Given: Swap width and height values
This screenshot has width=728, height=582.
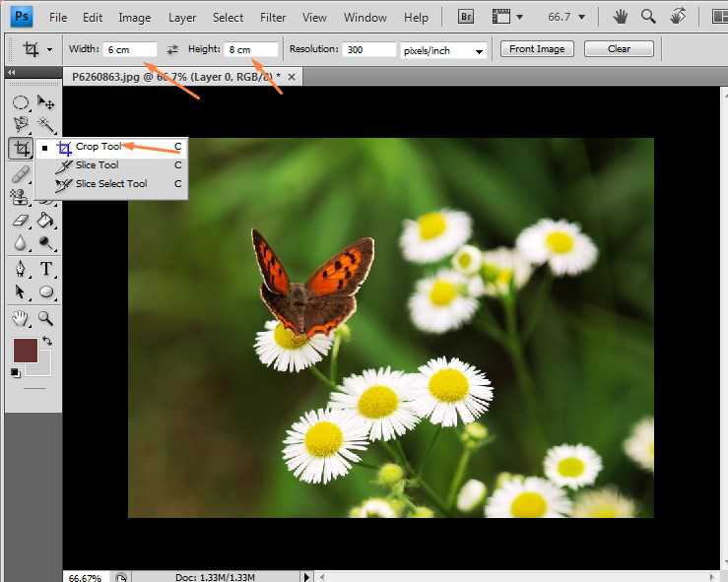Looking at the screenshot, I should click(172, 49).
